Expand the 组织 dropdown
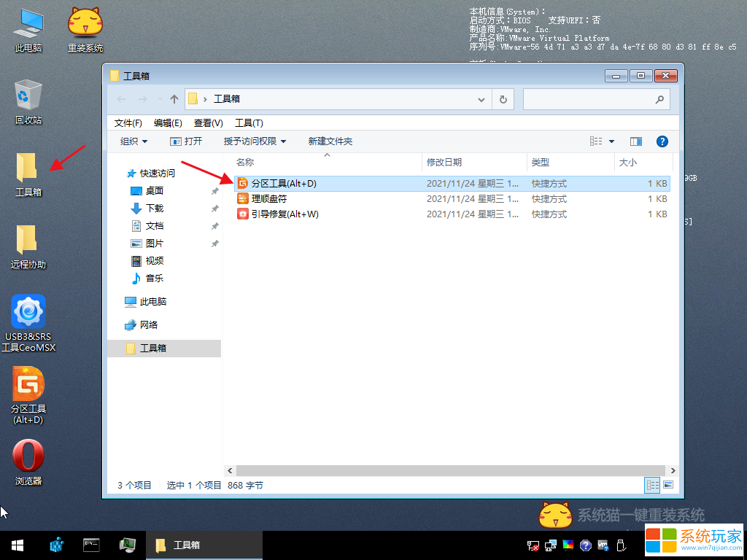This screenshot has height=560, width=747. tap(134, 141)
